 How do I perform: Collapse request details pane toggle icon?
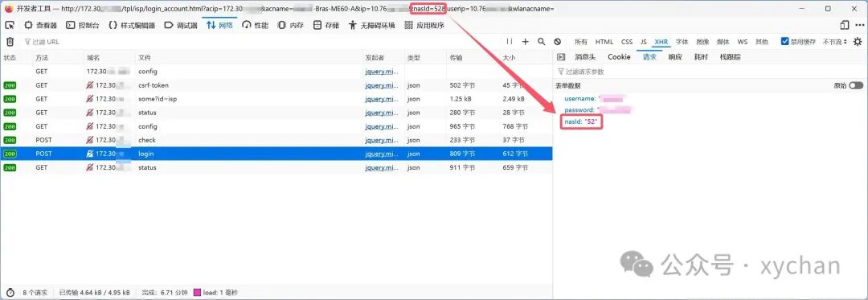pos(561,56)
